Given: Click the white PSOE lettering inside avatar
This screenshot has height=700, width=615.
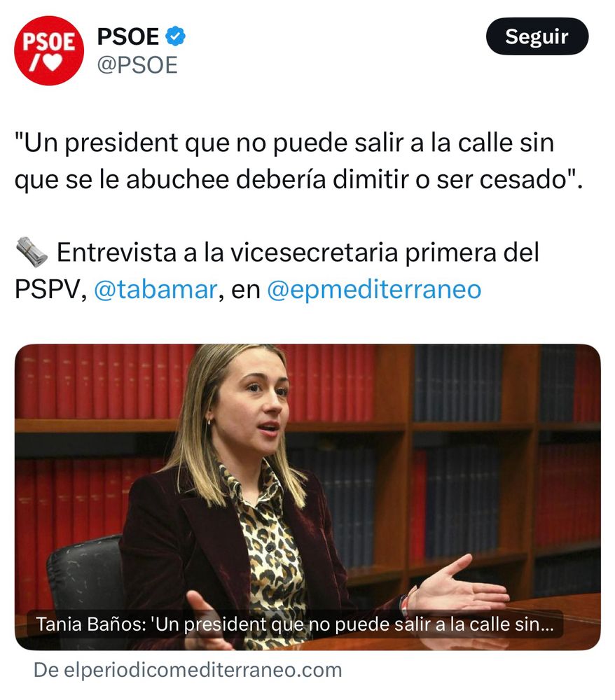Looking at the screenshot, I should point(49,42).
